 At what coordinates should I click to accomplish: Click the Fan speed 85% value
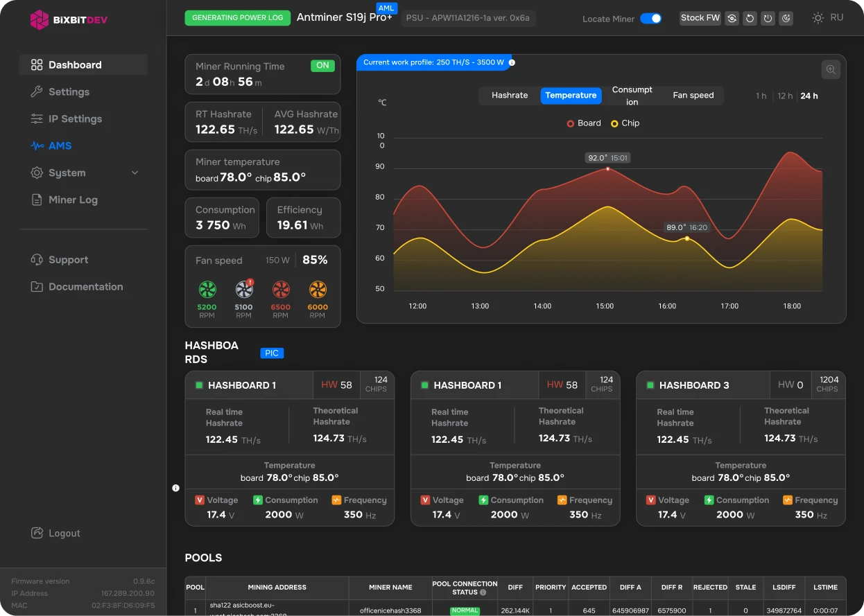point(316,261)
